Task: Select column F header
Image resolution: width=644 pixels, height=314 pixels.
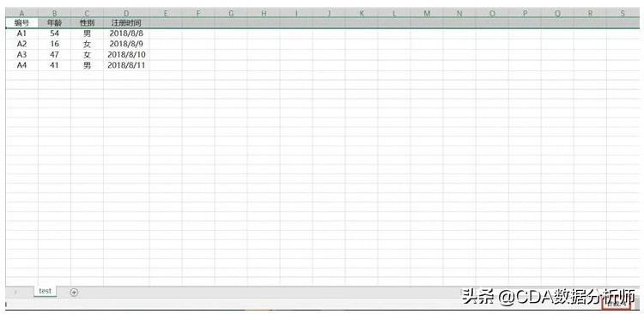Action: (x=198, y=13)
